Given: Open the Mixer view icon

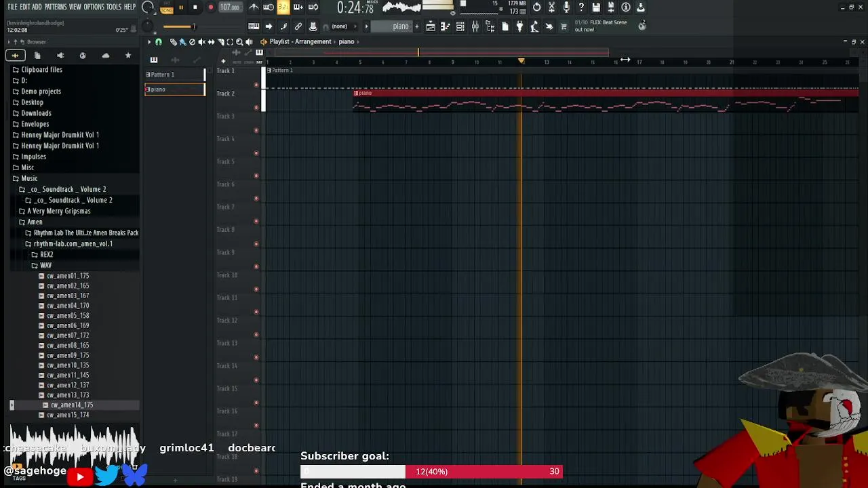Looking at the screenshot, I should (x=475, y=26).
